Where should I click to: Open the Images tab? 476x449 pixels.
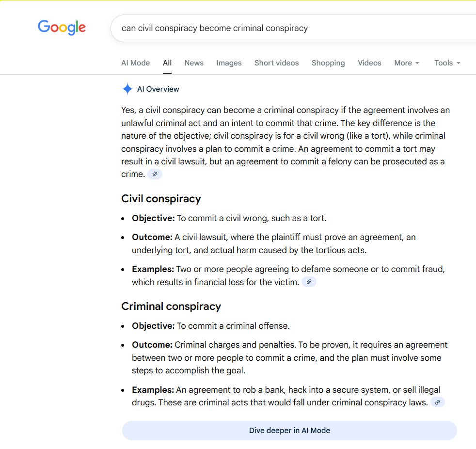[229, 63]
